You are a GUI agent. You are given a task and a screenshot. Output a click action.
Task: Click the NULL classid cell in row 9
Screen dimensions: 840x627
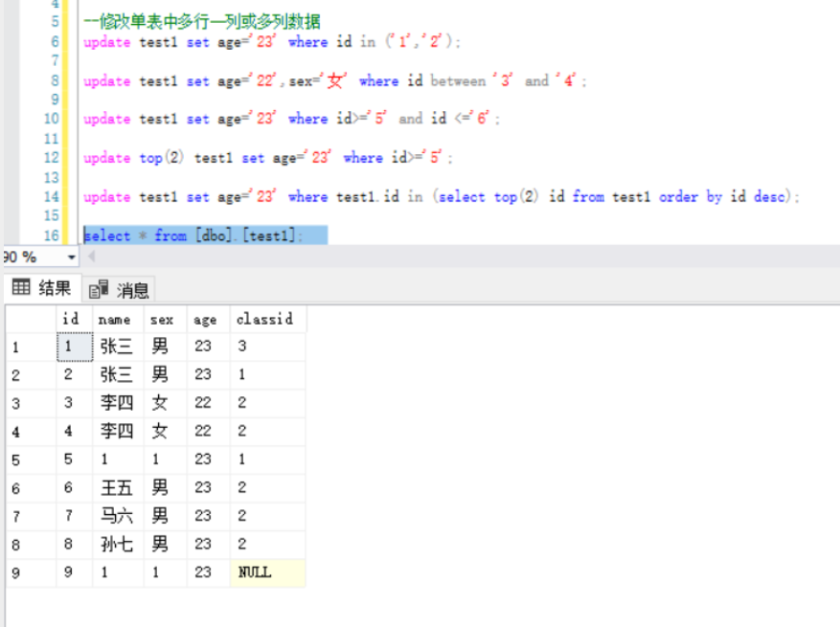coord(268,573)
